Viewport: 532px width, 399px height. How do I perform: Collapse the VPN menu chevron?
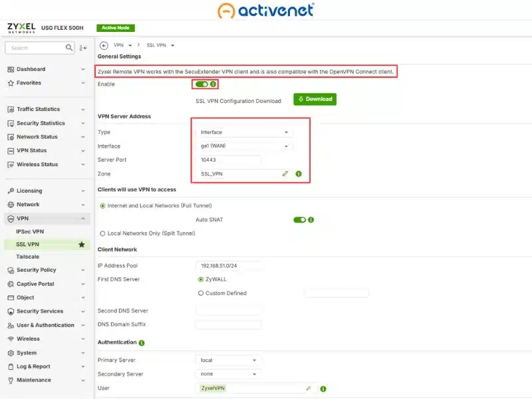83,219
